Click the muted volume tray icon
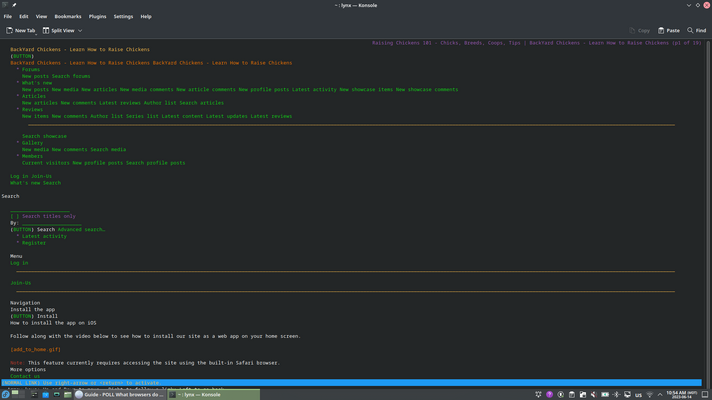The width and height of the screenshot is (712, 400). point(593,395)
